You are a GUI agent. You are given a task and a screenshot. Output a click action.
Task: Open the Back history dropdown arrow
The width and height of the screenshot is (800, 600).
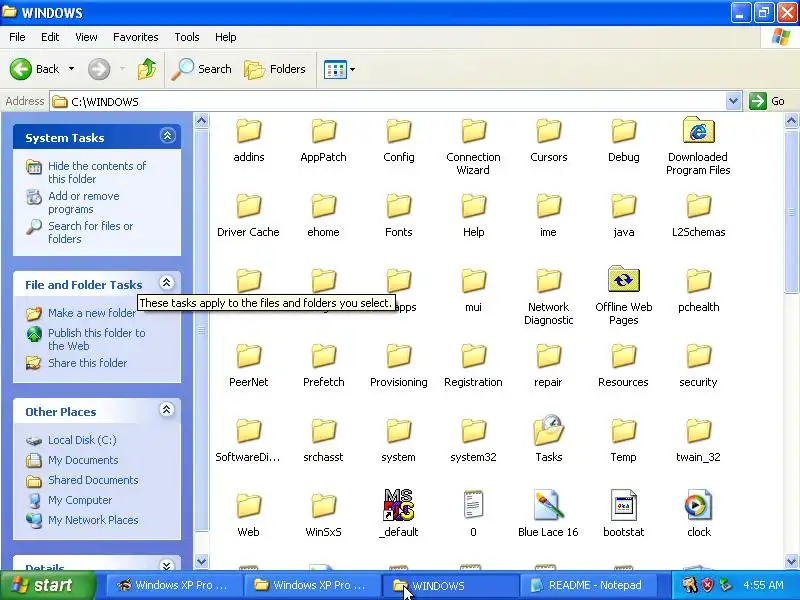pyautogui.click(x=71, y=69)
